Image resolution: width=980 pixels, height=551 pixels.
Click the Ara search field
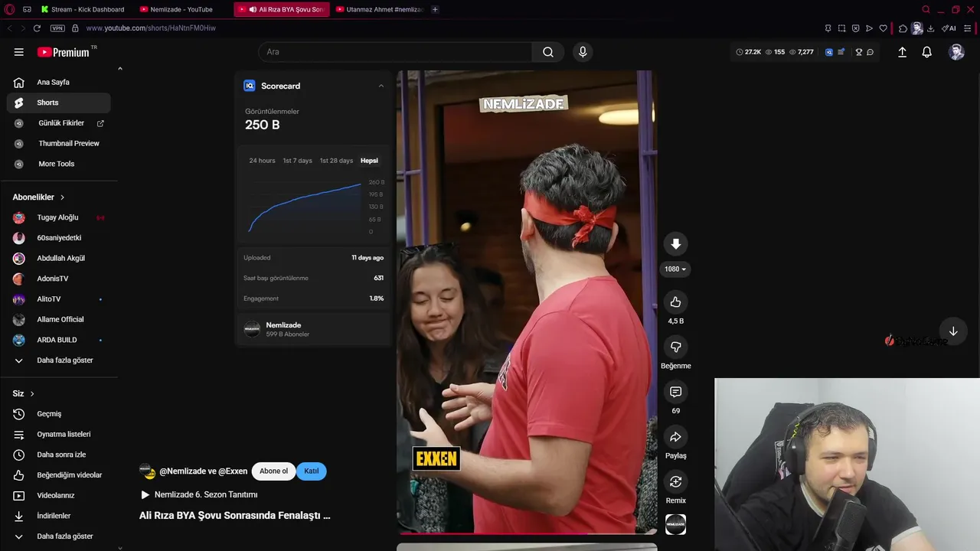click(395, 52)
